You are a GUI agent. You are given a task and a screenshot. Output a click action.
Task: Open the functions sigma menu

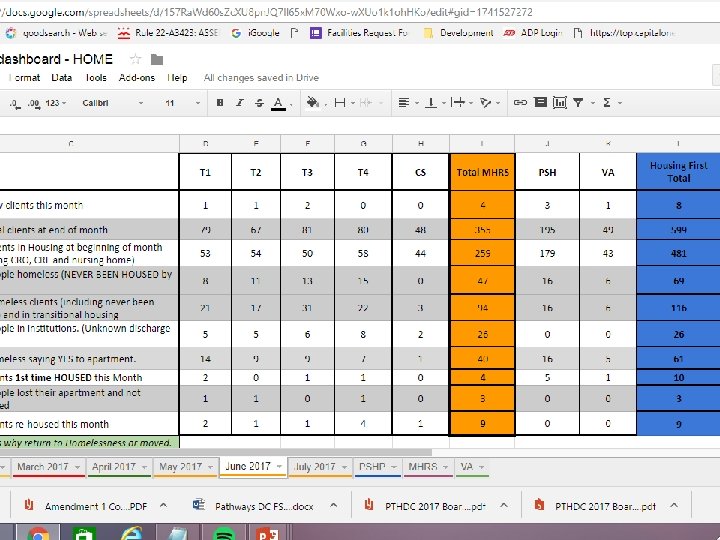tap(607, 103)
